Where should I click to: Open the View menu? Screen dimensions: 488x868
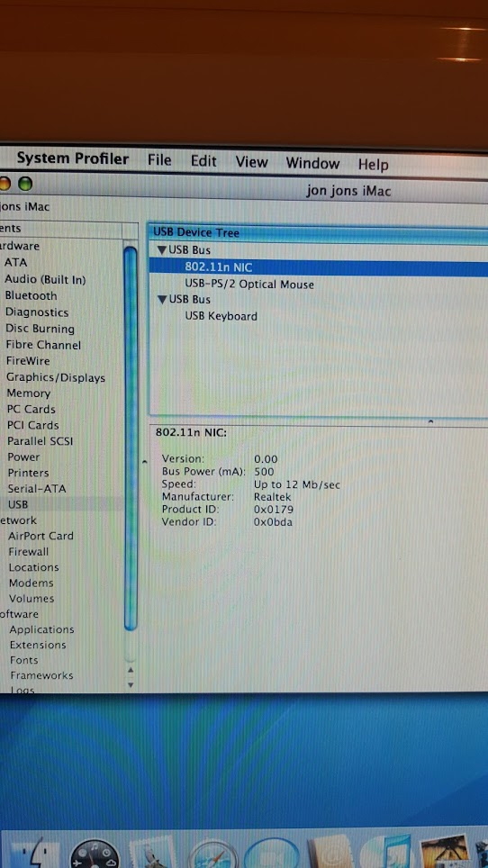point(252,162)
